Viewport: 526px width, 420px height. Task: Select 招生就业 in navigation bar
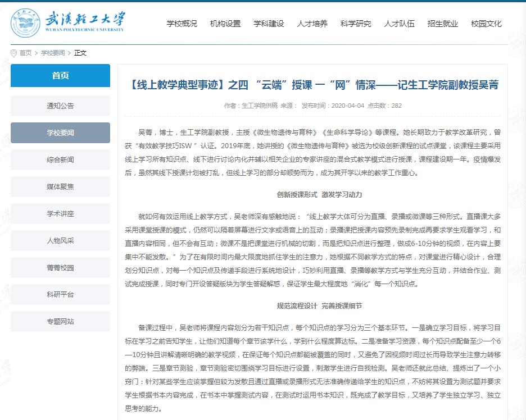tap(443, 24)
